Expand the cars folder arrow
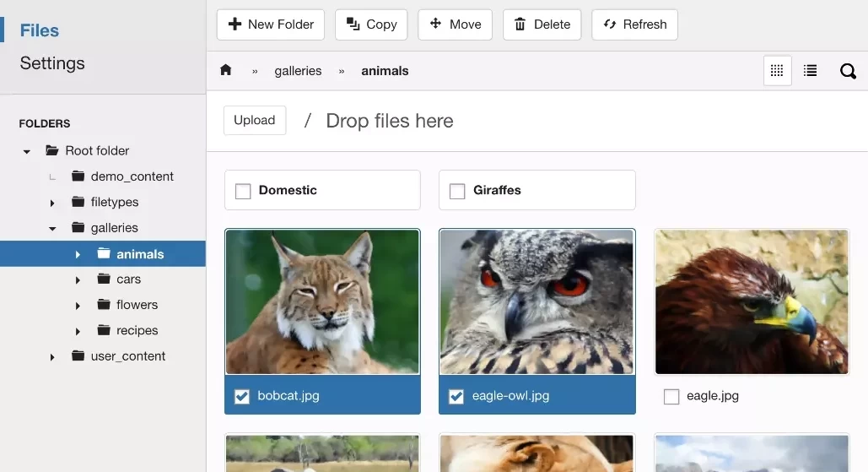 (x=78, y=279)
